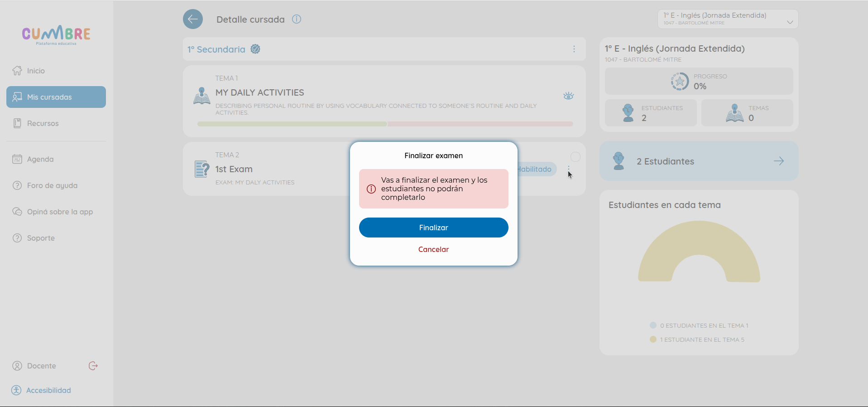Screen dimensions: 868x407
Task: Click the Finalizar examen dialog title
Action: tap(434, 155)
